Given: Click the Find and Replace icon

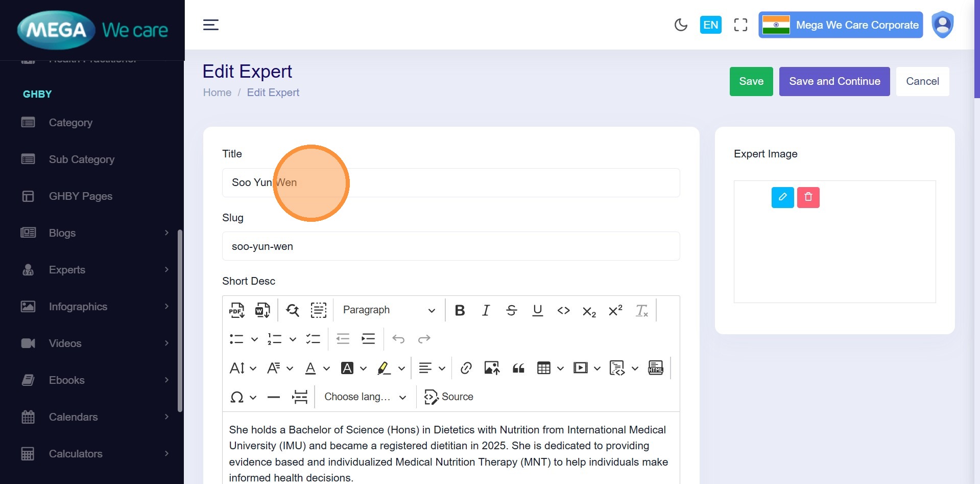Looking at the screenshot, I should pyautogui.click(x=293, y=310).
